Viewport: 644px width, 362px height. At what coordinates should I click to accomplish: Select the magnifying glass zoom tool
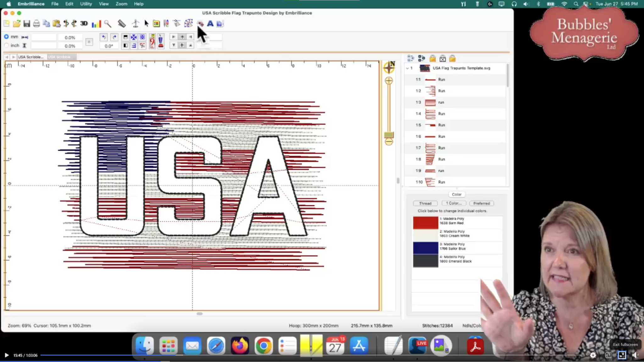point(108,24)
